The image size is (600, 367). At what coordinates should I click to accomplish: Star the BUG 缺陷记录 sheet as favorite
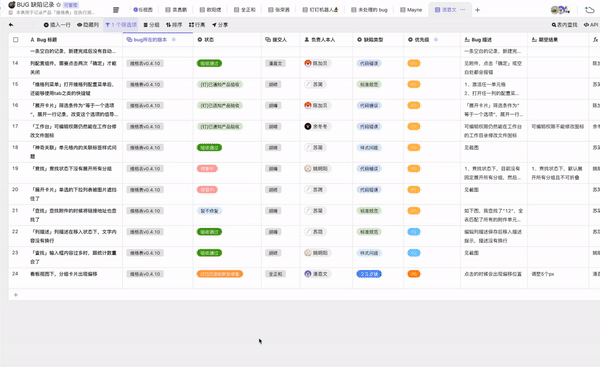pos(59,5)
